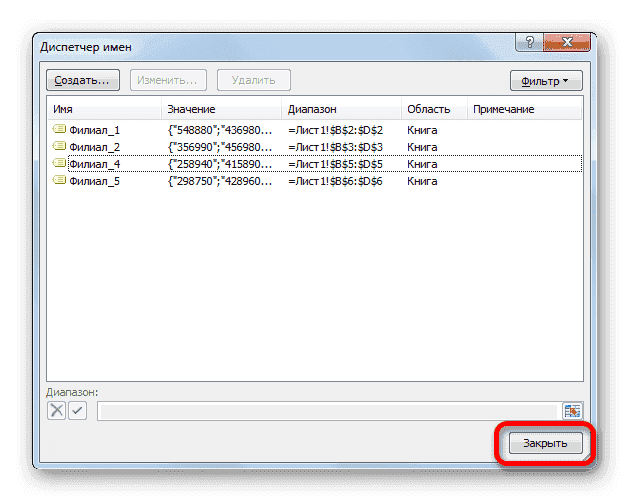This screenshot has height=502, width=630.
Task: Click the name icon next to Филиал_5
Action: [59, 180]
